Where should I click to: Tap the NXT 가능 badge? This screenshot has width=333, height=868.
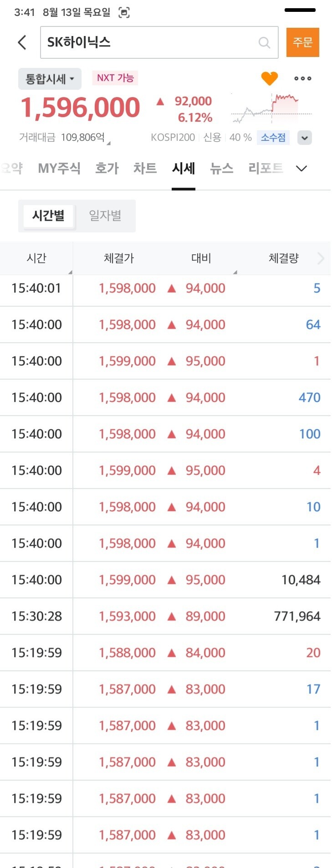(x=115, y=78)
